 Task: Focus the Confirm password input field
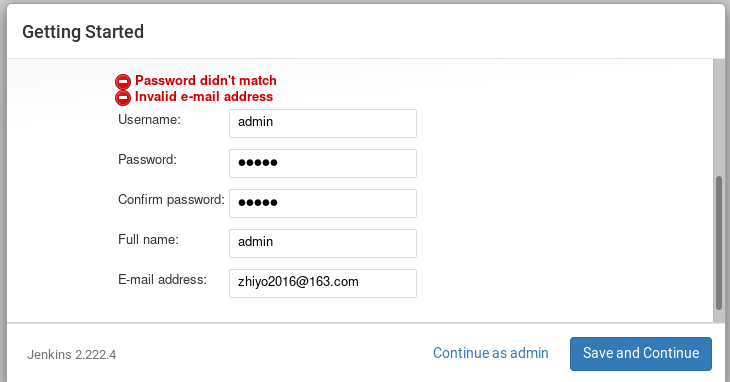[323, 203]
